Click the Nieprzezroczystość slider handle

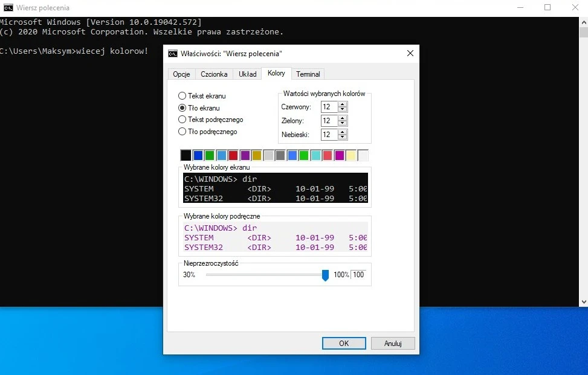point(325,275)
